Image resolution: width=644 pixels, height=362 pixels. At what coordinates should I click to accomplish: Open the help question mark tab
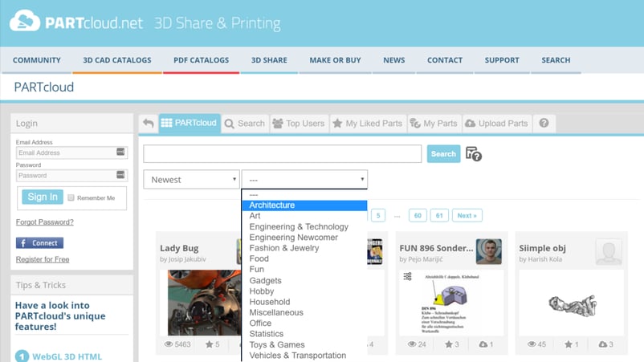pyautogui.click(x=544, y=123)
